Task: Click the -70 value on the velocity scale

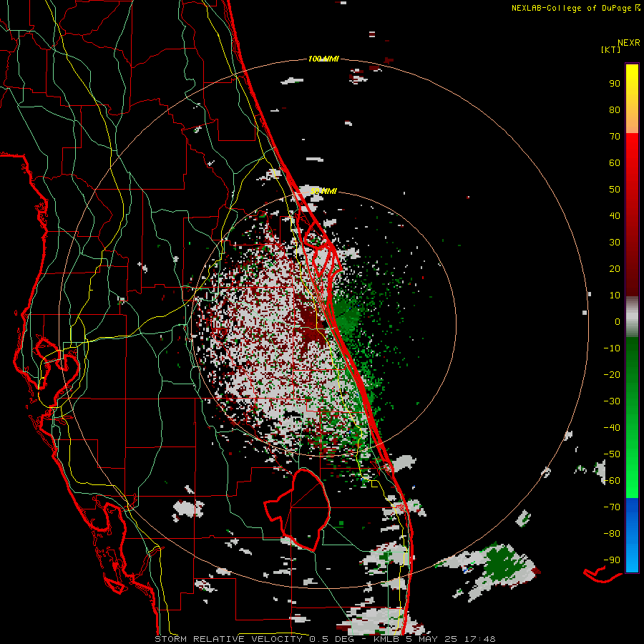Action: 612,507
